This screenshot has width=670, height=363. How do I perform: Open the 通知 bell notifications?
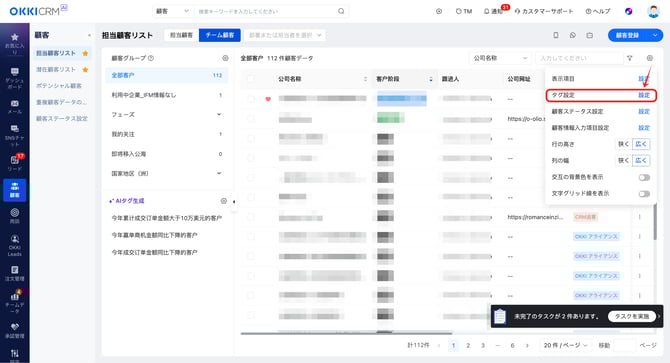(493, 12)
